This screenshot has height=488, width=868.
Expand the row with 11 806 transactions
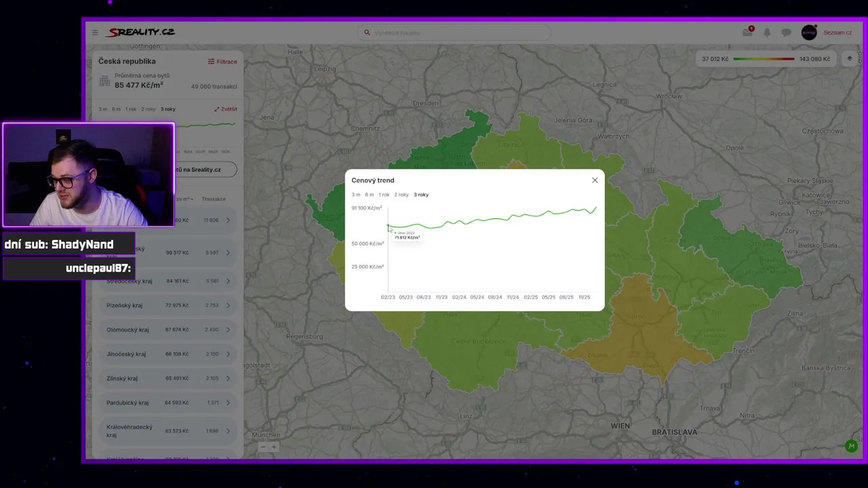pos(228,220)
